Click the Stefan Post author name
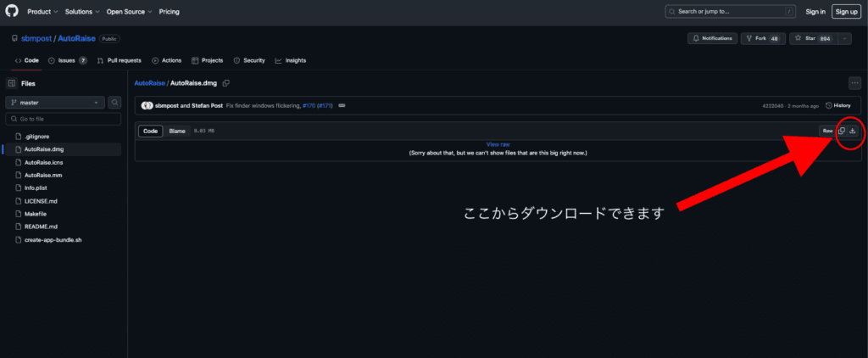This screenshot has width=868, height=358. pyautogui.click(x=207, y=105)
